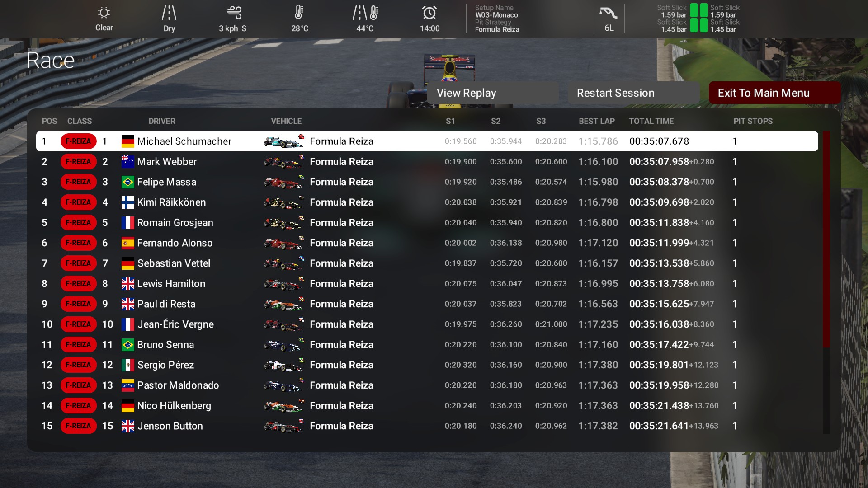868x488 pixels.
Task: Click the Mexican flag beside Sergio Pérez
Action: click(x=128, y=365)
